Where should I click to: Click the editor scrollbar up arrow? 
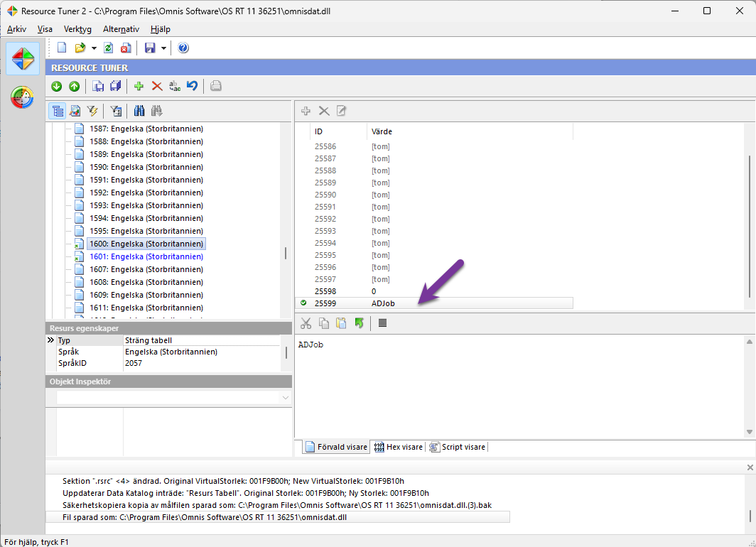[749, 342]
